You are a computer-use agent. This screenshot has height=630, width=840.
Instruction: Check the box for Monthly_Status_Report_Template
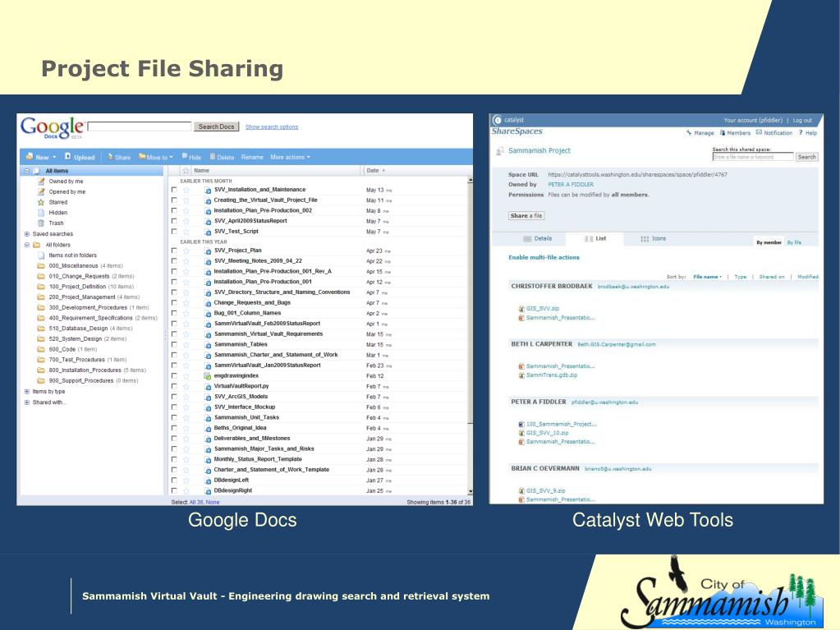pyautogui.click(x=174, y=459)
